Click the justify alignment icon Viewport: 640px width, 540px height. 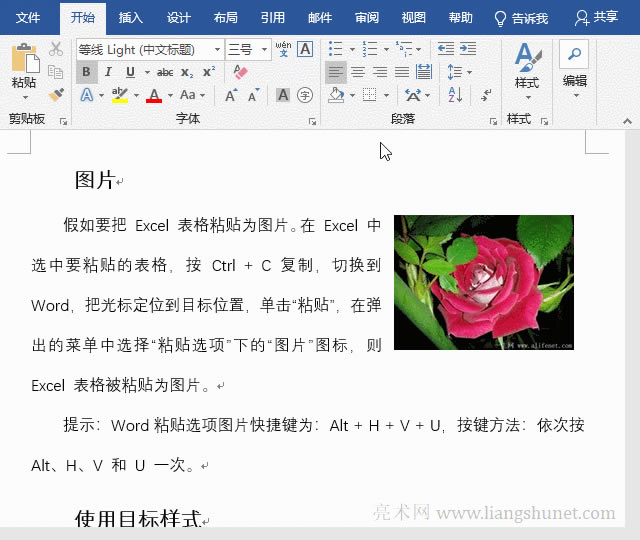tap(402, 72)
